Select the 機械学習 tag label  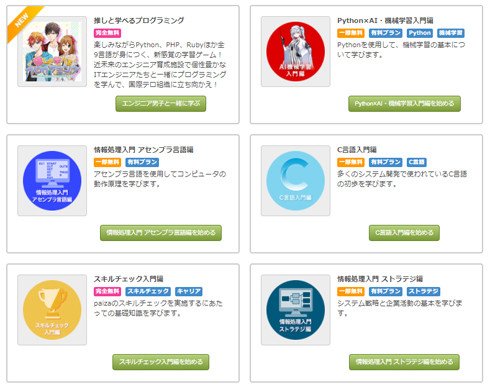(451, 33)
